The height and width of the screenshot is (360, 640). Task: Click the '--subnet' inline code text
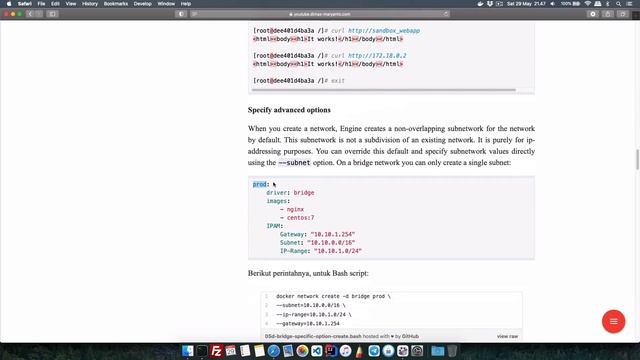tap(294, 162)
